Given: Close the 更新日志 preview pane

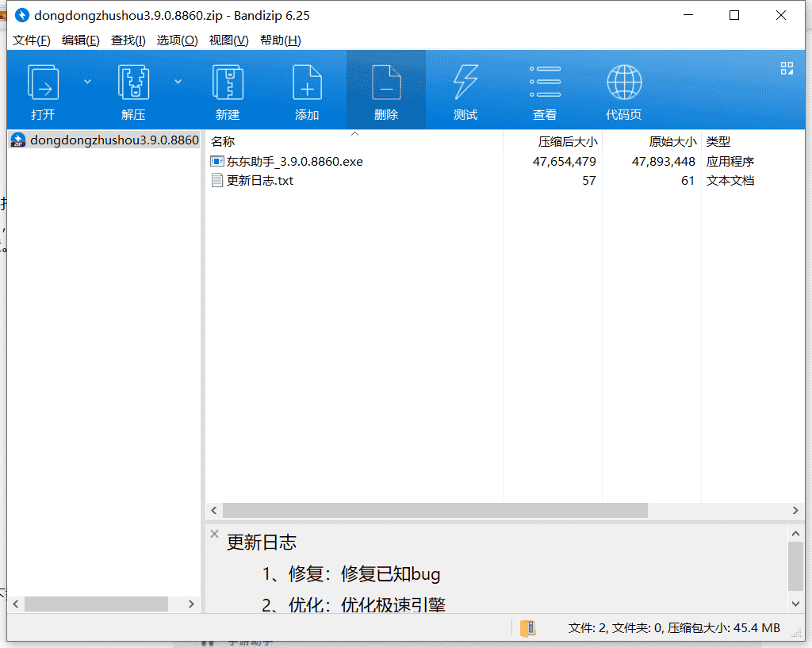Looking at the screenshot, I should pos(214,534).
